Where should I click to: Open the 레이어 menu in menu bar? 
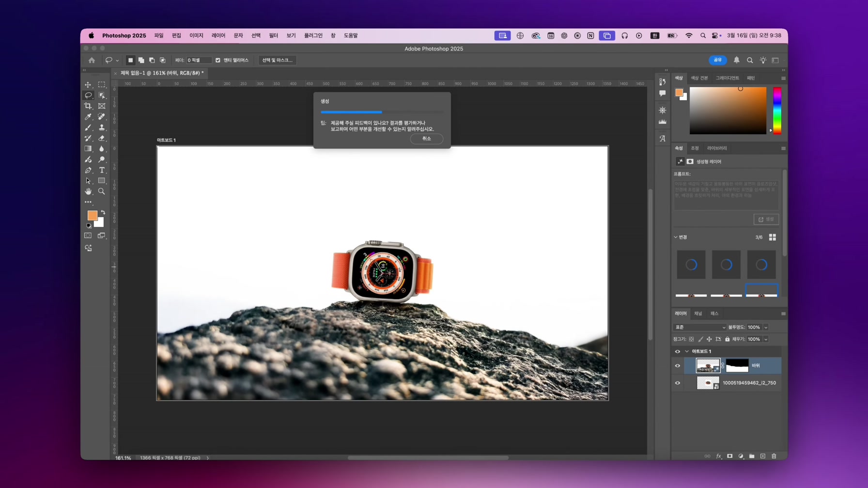(x=218, y=35)
